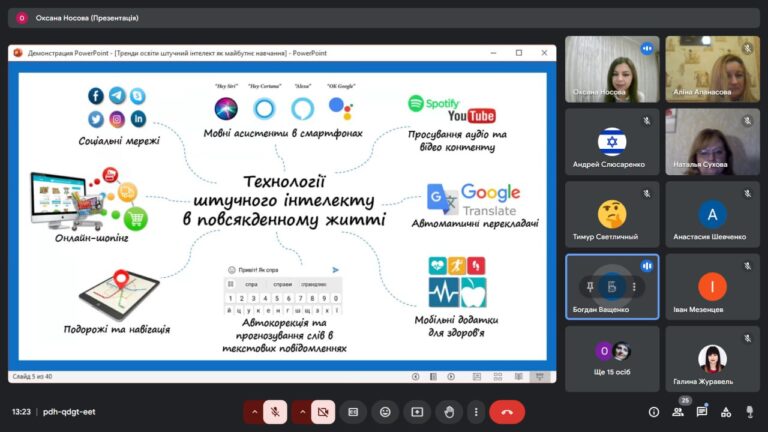This screenshot has height=432, width=768.
Task: Expand video settings arrow beside the camera
Action: (302, 412)
